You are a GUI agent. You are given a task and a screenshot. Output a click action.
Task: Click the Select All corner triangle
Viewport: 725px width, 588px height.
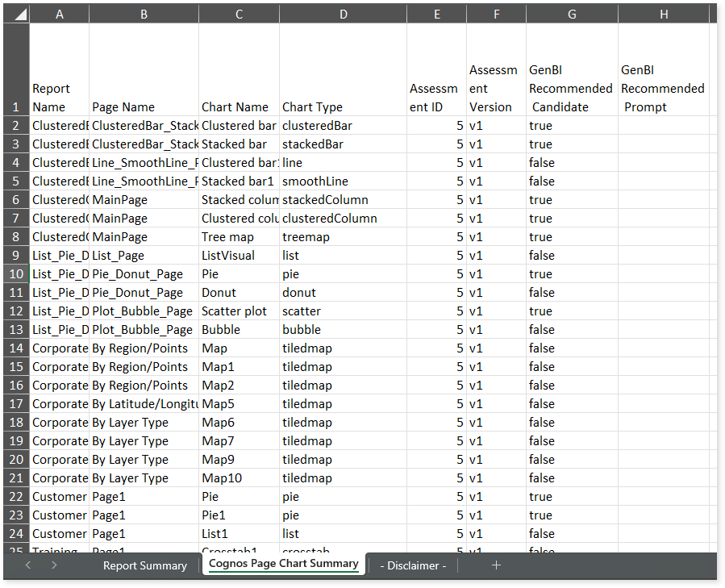[17, 14]
